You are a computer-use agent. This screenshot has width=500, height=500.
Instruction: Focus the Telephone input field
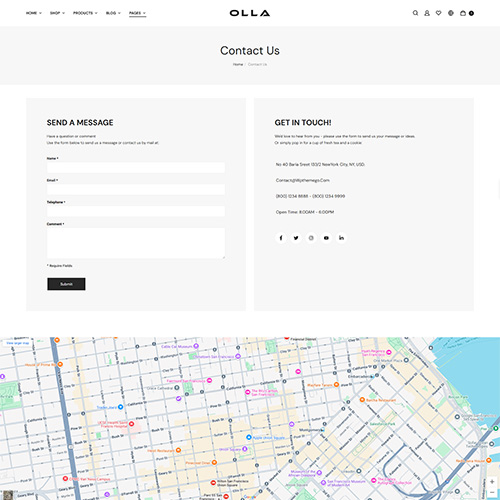click(x=136, y=211)
